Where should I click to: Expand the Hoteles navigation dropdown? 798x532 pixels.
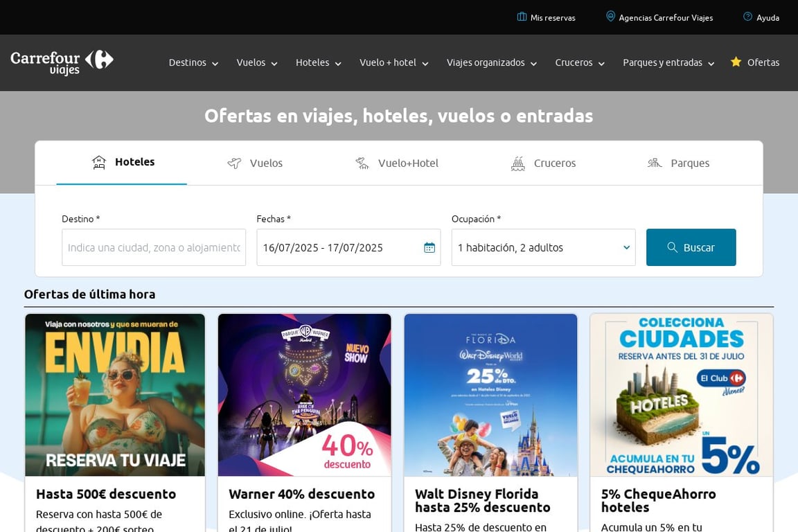[x=319, y=62]
